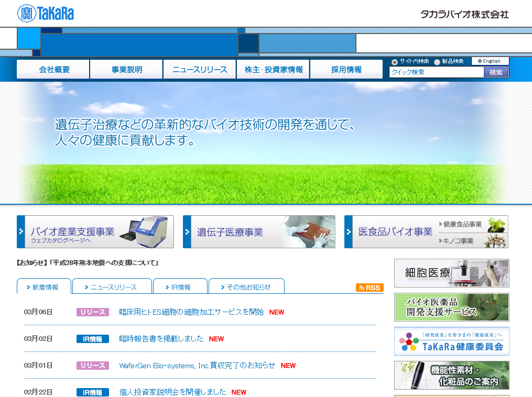The image size is (532, 397).
Task: Click the 03月06日 date text
Action: coord(38,312)
